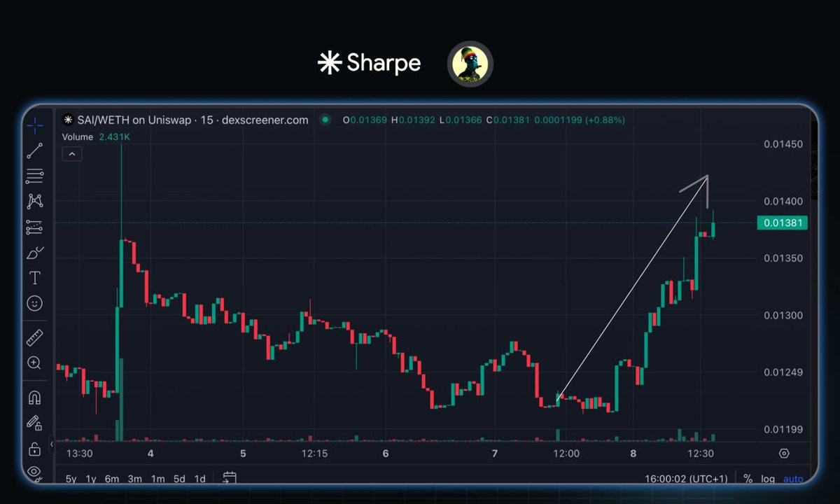Click the 0.01249 price axis label
This screenshot has height=504, width=840.
tap(782, 372)
